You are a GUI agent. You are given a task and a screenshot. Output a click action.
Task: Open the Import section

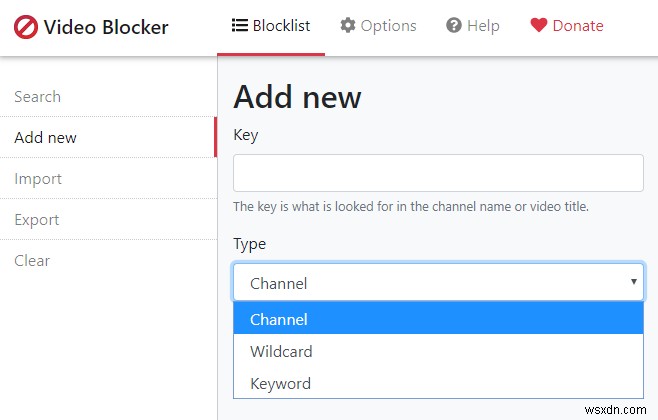(x=38, y=179)
